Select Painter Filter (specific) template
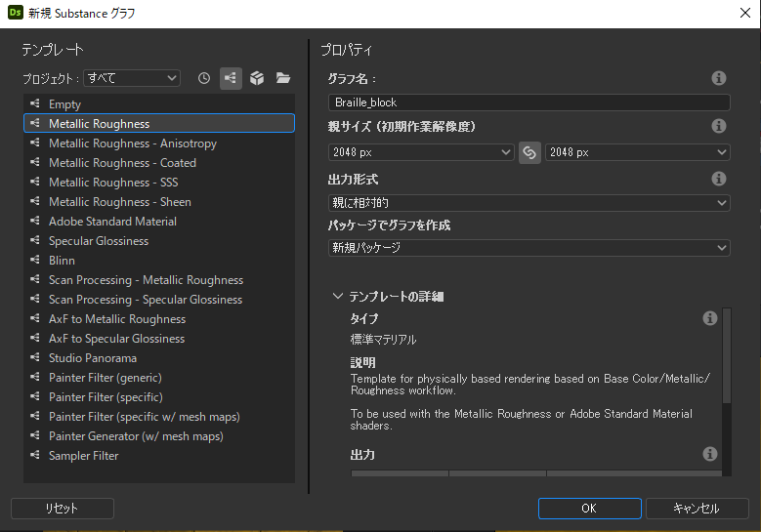 (159, 396)
